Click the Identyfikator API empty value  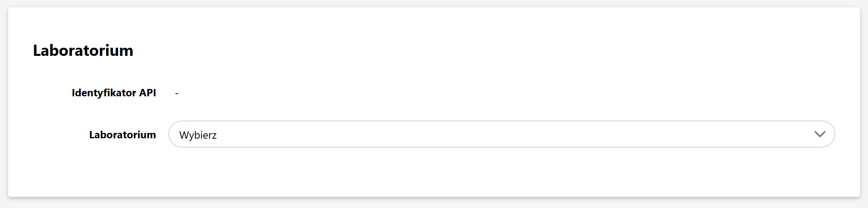click(x=177, y=93)
